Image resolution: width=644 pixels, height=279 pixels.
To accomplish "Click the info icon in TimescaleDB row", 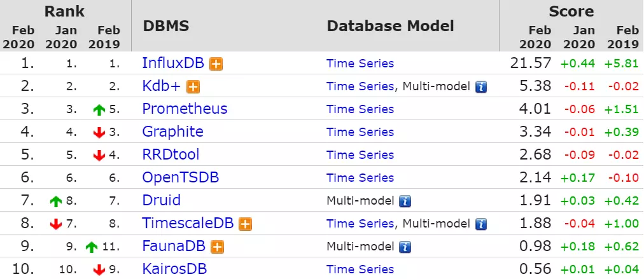I will pos(481,224).
